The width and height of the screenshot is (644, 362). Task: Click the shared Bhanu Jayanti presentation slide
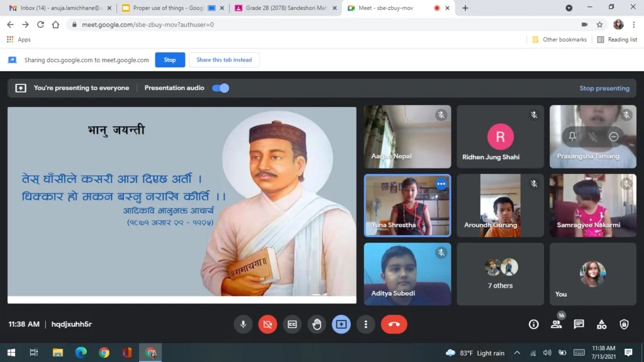point(182,206)
